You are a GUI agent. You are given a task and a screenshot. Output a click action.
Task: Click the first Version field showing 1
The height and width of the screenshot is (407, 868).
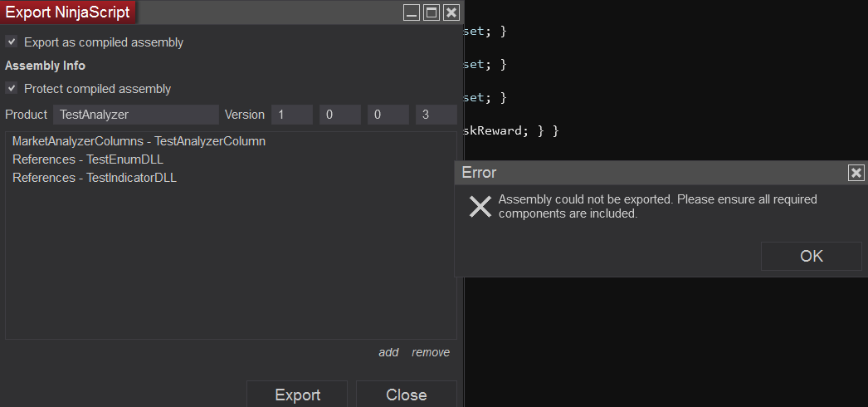pyautogui.click(x=292, y=115)
